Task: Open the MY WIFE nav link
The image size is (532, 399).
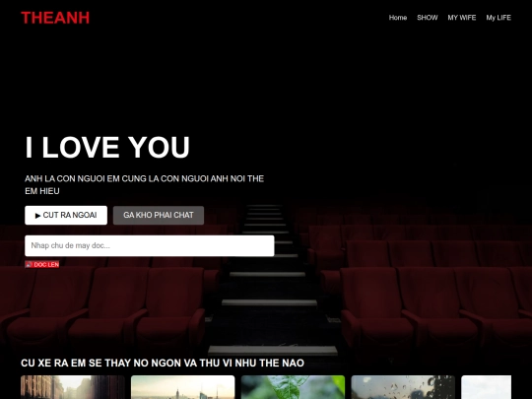Action: [x=461, y=18]
